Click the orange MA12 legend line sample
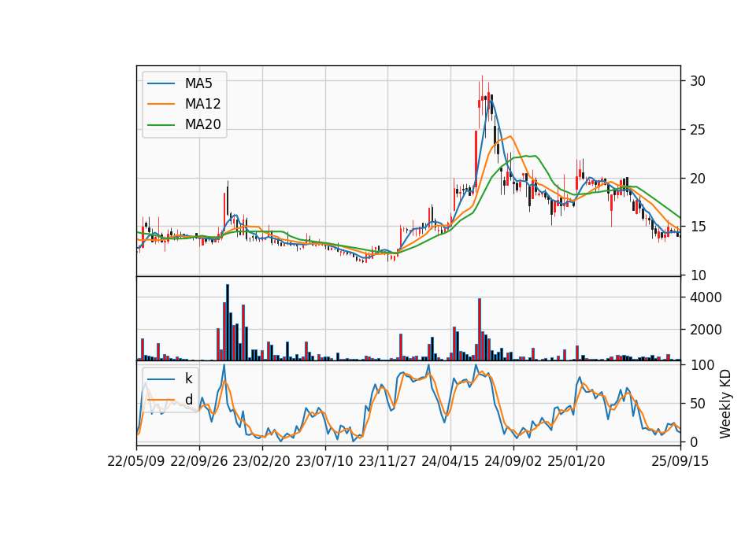This screenshot has width=756, height=543. (161, 104)
